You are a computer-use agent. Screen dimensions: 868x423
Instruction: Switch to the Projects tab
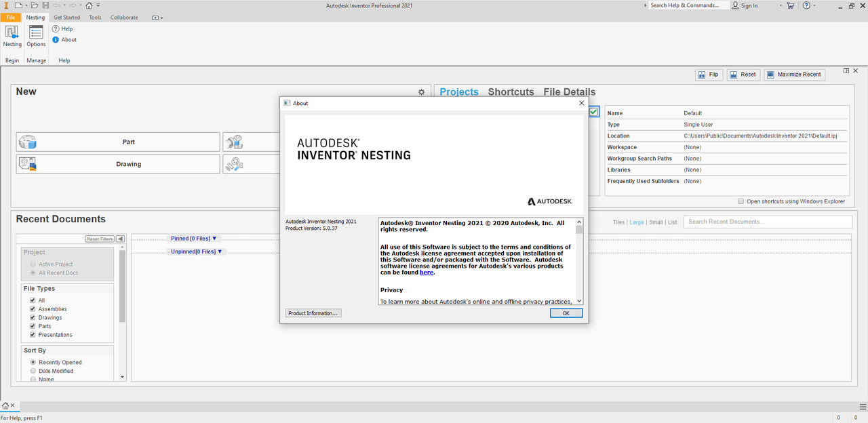pyautogui.click(x=459, y=92)
